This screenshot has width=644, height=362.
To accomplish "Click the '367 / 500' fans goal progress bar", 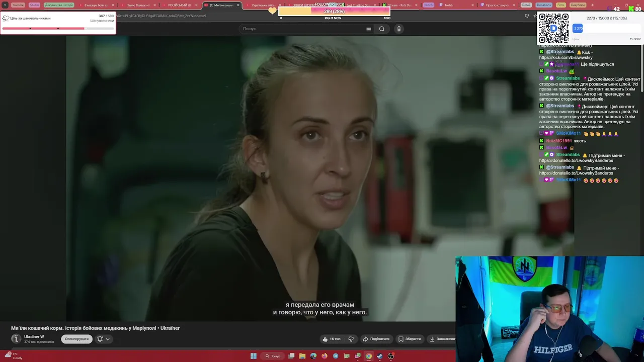I will coord(58,29).
